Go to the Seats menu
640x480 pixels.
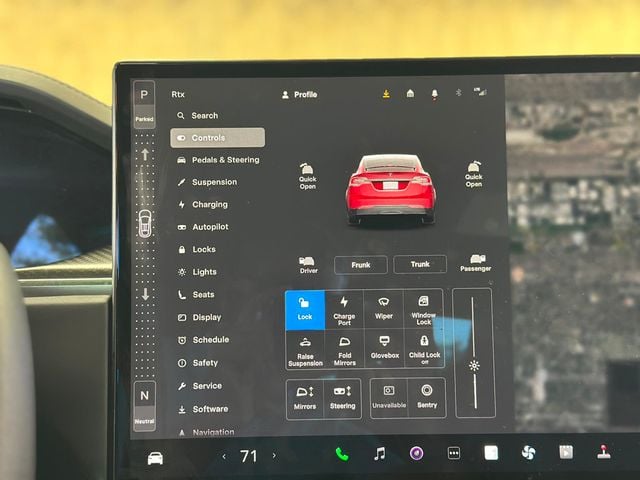[x=196, y=294]
